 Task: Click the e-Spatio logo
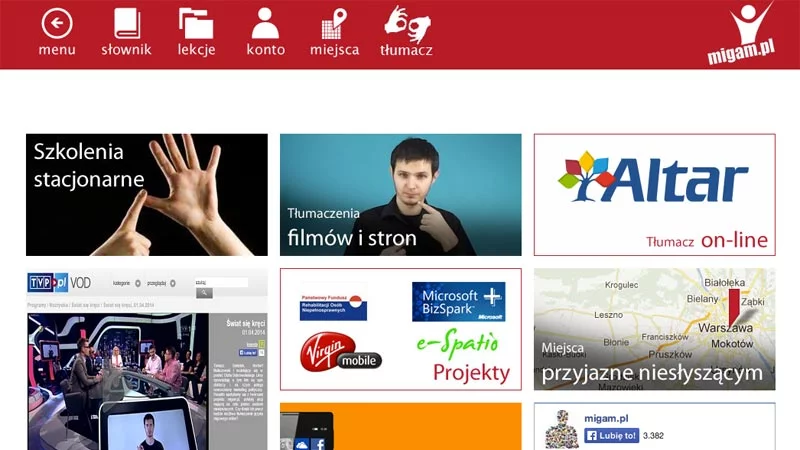click(457, 343)
